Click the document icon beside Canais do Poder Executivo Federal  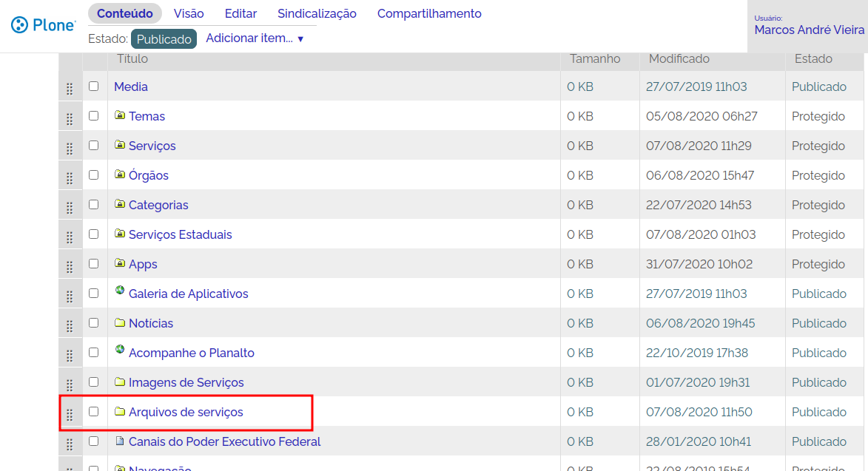(120, 441)
